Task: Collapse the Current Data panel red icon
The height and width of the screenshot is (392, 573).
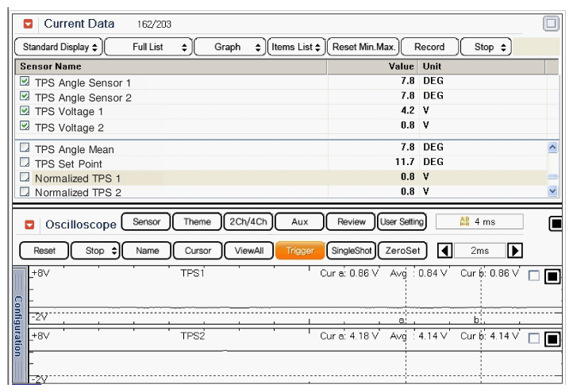Action: coord(29,25)
